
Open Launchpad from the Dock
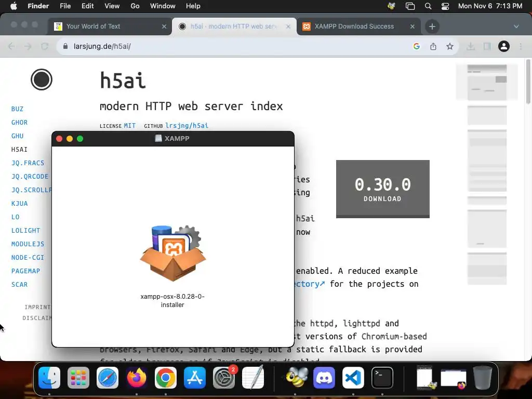[x=78, y=378]
